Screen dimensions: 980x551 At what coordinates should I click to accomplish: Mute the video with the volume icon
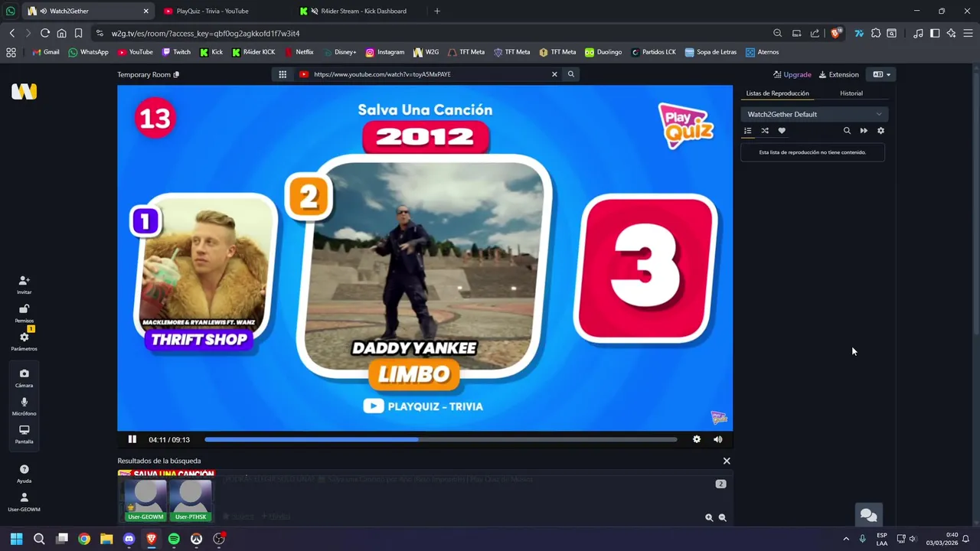[x=717, y=439]
